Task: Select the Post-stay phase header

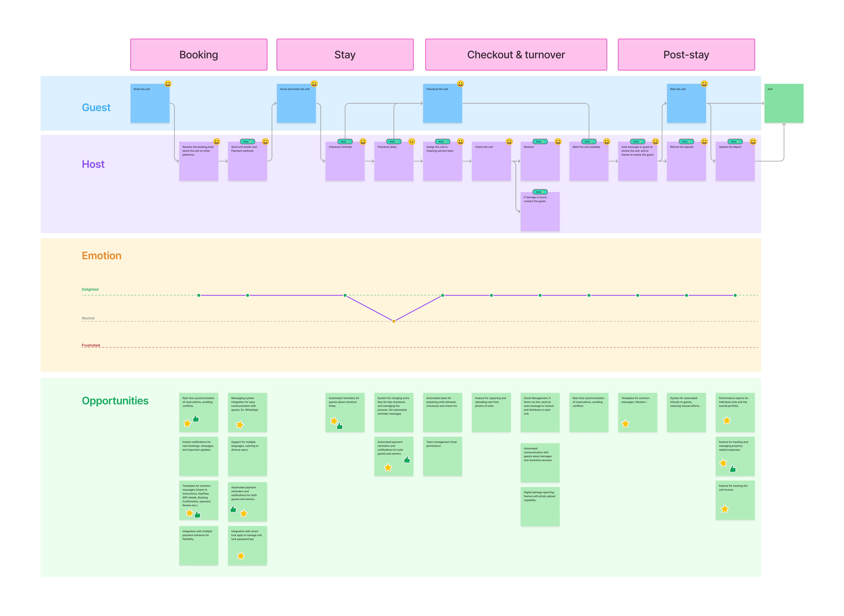Action: coord(686,54)
